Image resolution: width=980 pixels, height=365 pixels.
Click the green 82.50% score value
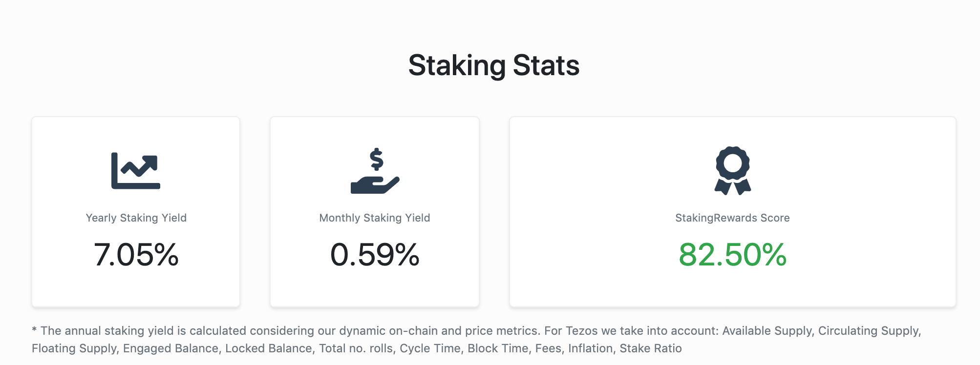point(732,255)
